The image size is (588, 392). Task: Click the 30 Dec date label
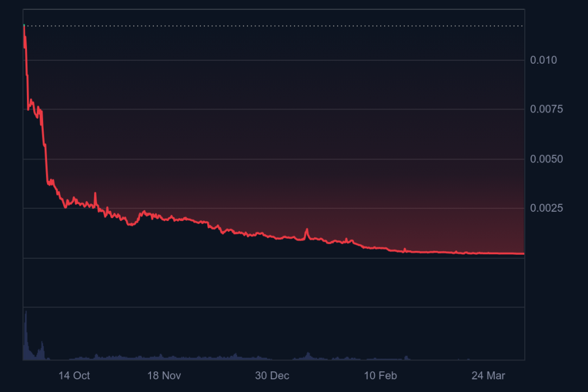[272, 376]
